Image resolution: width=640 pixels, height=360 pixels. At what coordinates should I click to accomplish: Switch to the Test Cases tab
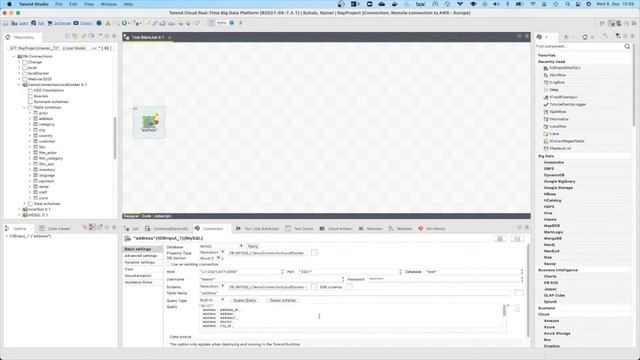point(299,229)
